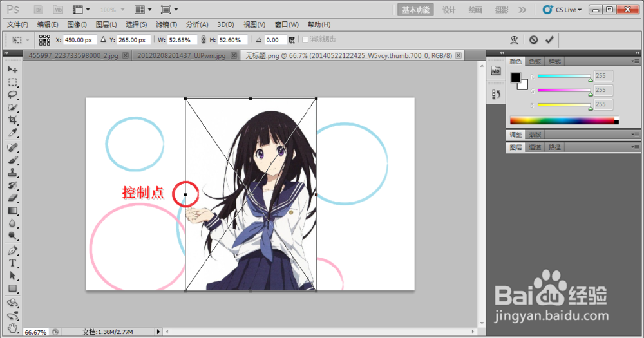Select the 3D Object Rotate tool

coord(13,303)
